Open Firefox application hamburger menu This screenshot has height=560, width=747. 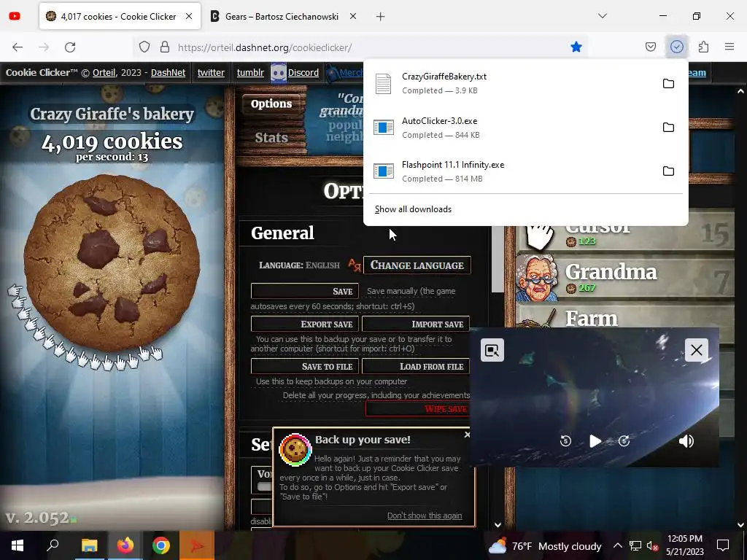coord(729,47)
